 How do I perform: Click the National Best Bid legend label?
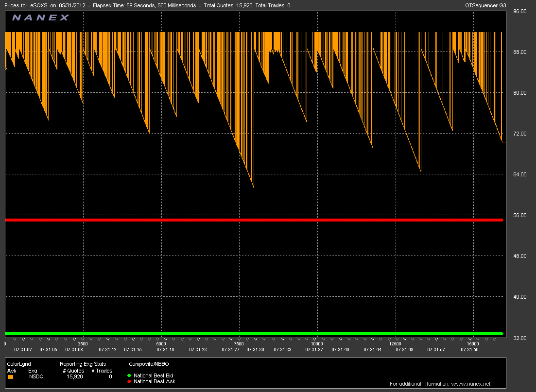pyautogui.click(x=153, y=375)
